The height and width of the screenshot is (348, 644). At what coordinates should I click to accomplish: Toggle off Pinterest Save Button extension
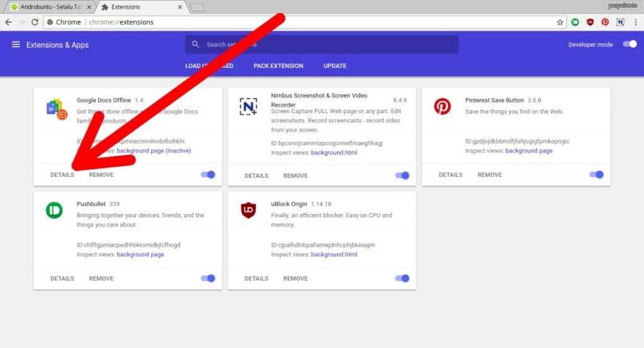click(596, 174)
